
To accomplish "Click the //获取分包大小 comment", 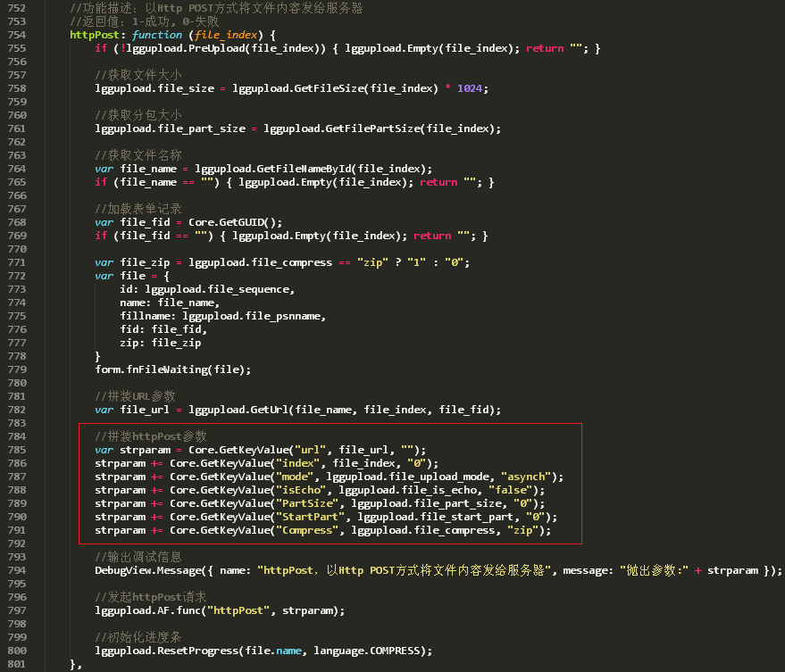I will 138,115.
